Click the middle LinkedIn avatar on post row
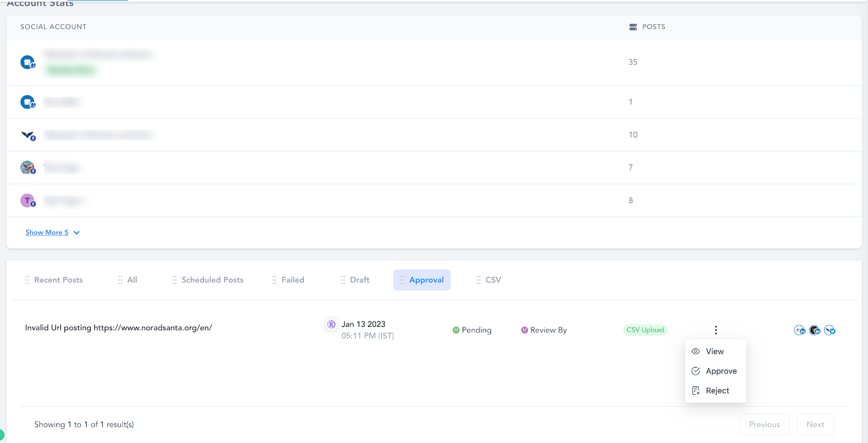The height and width of the screenshot is (443, 868). 815,330
